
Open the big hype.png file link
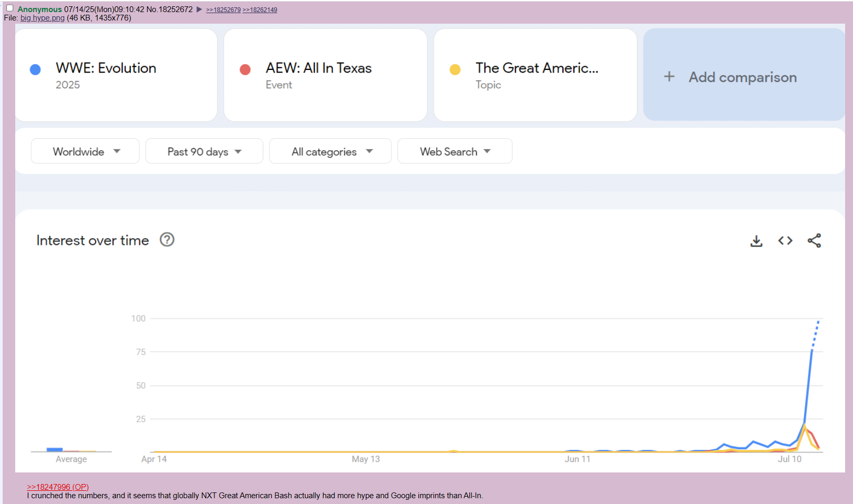pyautogui.click(x=43, y=18)
